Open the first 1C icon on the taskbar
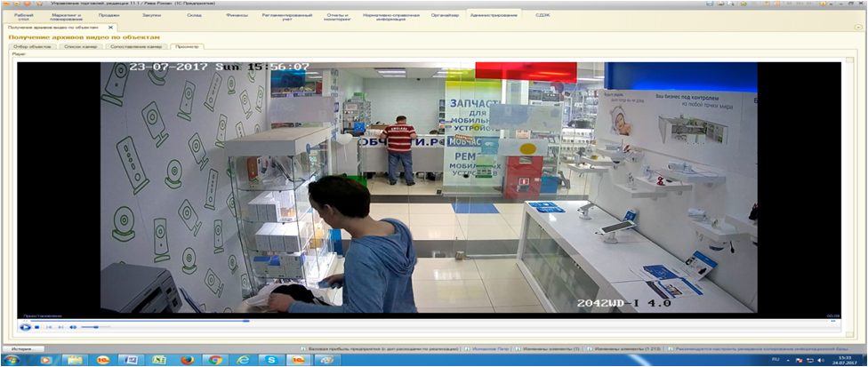 [103, 360]
